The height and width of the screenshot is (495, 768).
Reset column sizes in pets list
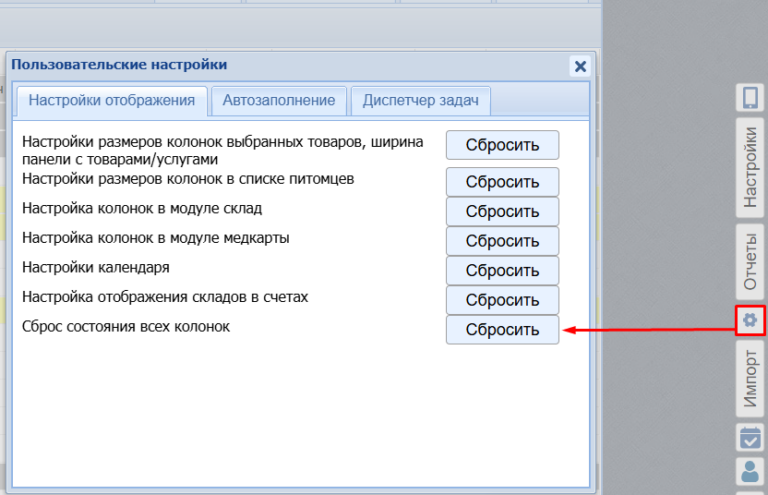(502, 182)
